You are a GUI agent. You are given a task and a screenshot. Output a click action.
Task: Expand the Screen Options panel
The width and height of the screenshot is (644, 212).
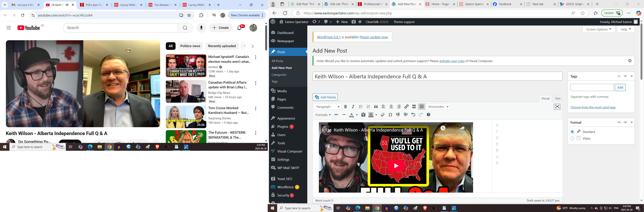pyautogui.click(x=599, y=29)
